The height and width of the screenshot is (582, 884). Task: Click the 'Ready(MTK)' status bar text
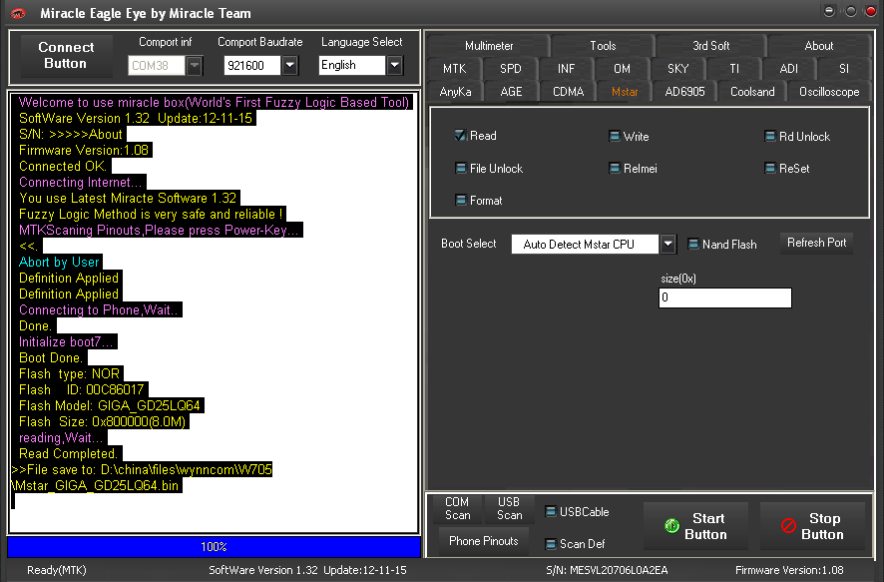56,570
